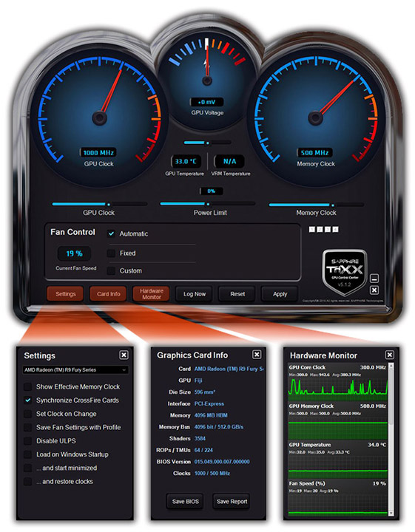Screen dimensions: 415x532
Task: Close the Hardware Monitor panel
Action: pos(390,355)
